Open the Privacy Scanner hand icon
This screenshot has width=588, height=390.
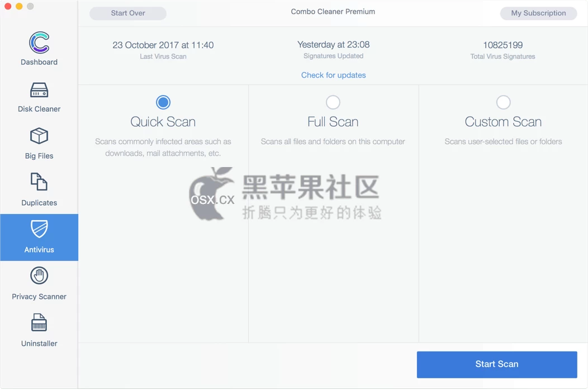39,276
